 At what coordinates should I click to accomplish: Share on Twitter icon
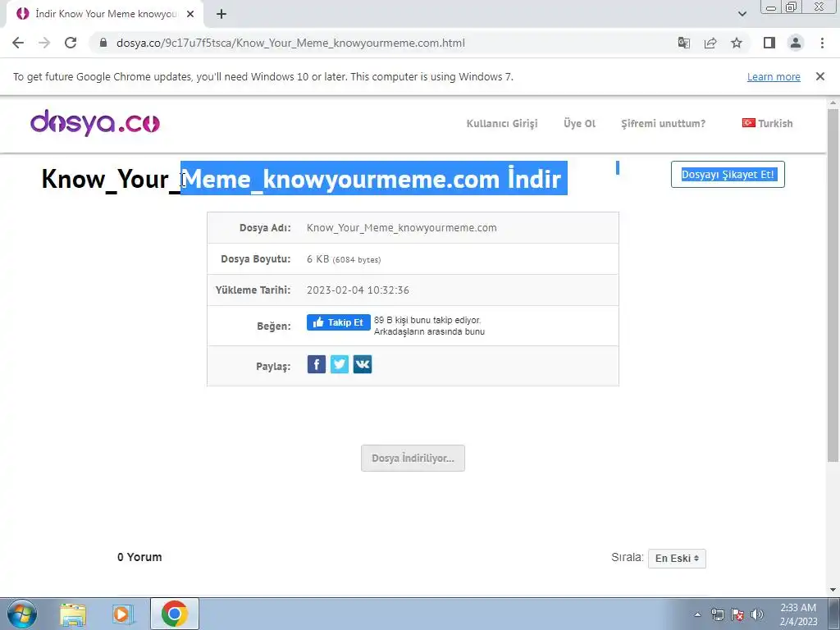[340, 364]
